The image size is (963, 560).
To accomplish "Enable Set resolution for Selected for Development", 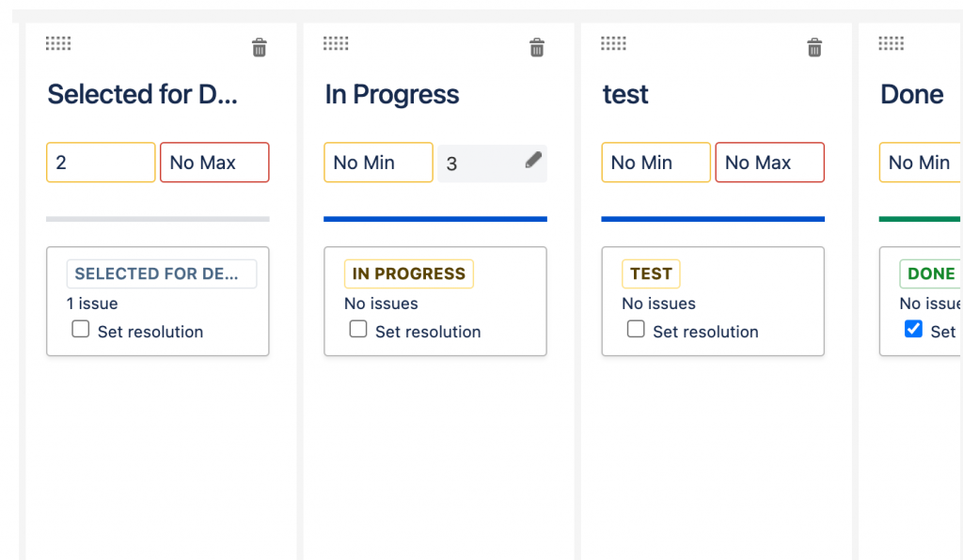I will (x=81, y=330).
